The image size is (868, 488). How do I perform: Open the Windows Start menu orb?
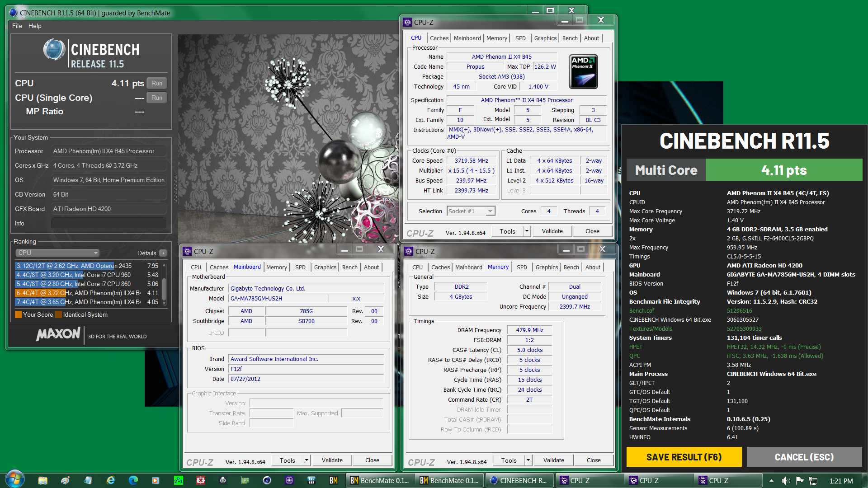14,480
